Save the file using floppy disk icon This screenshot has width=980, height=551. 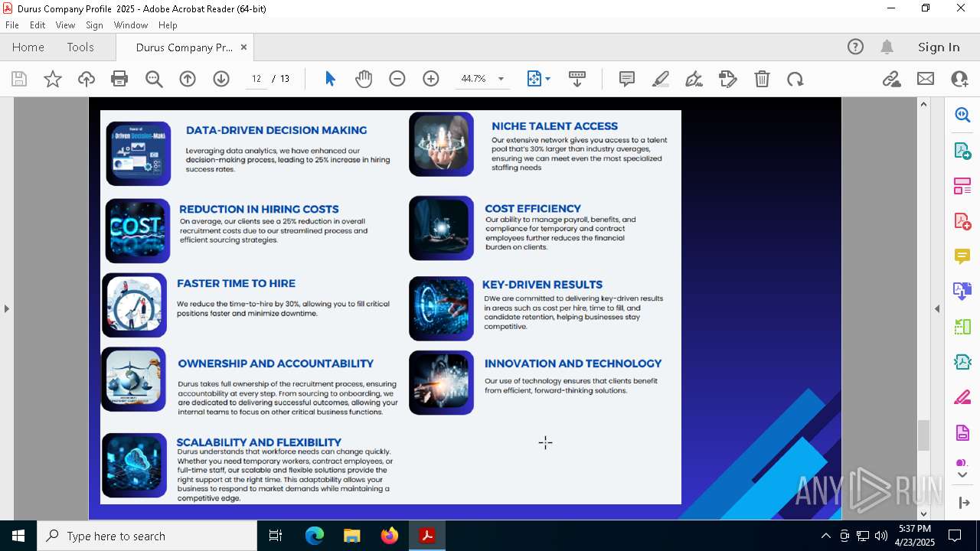click(19, 79)
